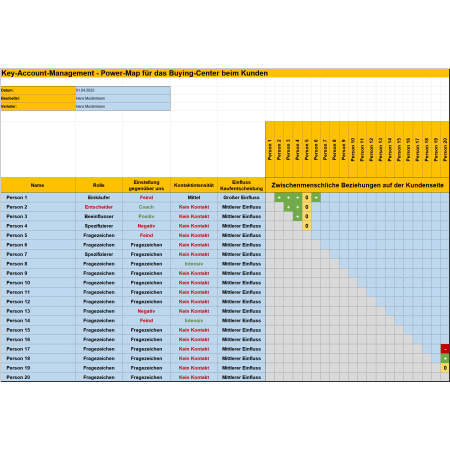Select the yellow zero cell in Person 19 row
Viewport: 450px width, 450px height.
[x=445, y=368]
